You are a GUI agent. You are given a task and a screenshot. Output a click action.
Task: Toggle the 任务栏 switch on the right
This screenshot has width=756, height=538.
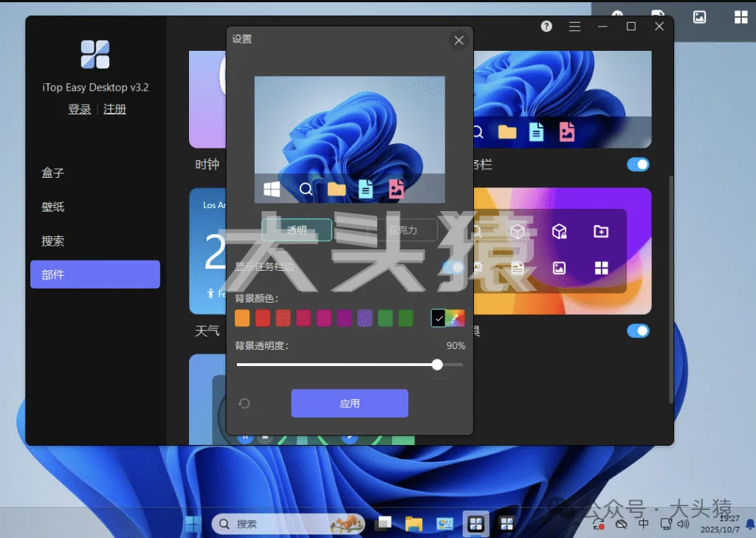637,165
